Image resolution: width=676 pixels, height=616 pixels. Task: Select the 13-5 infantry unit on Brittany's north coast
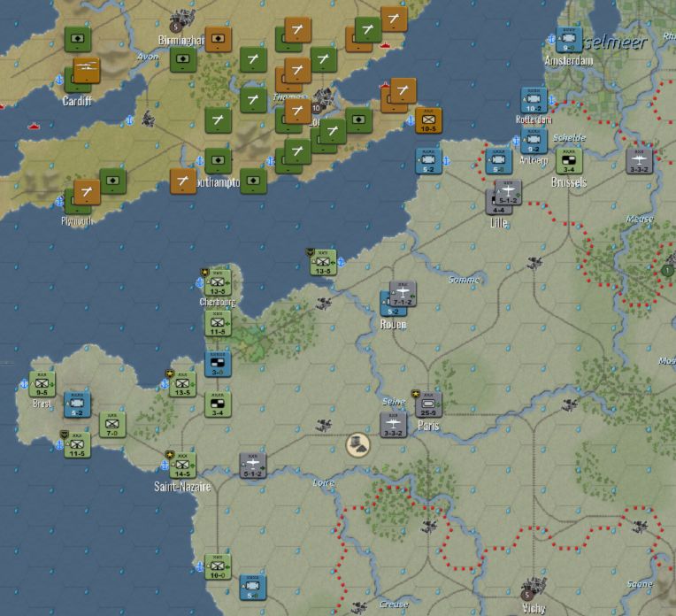pos(183,384)
